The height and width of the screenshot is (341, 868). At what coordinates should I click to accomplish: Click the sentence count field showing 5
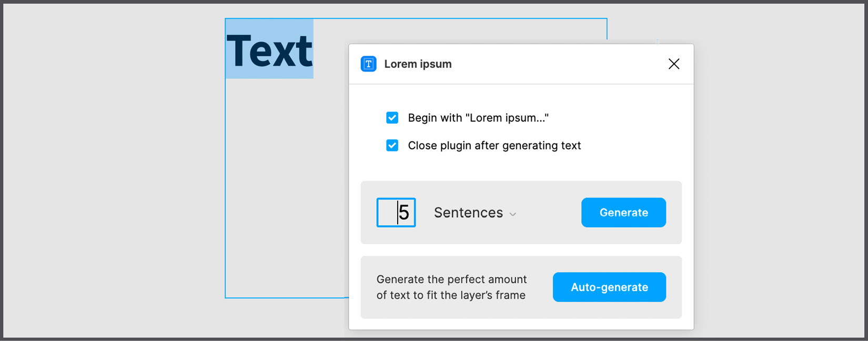pyautogui.click(x=396, y=213)
